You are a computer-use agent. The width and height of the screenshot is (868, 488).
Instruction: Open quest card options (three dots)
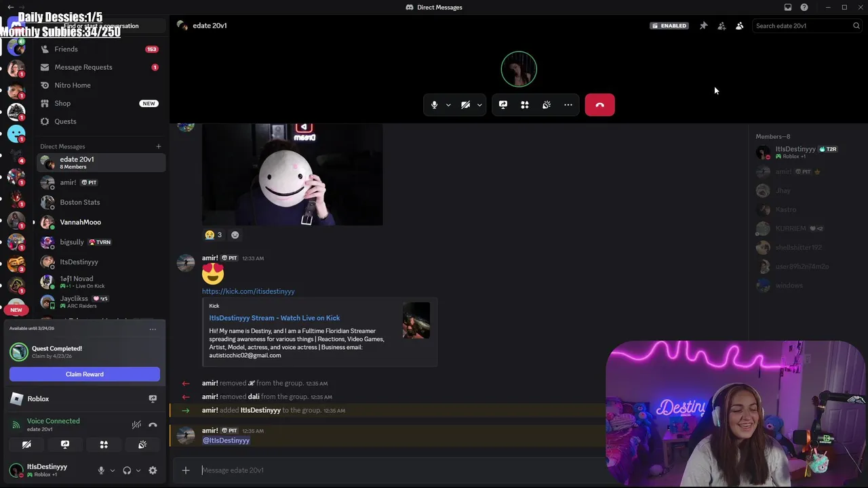[153, 329]
